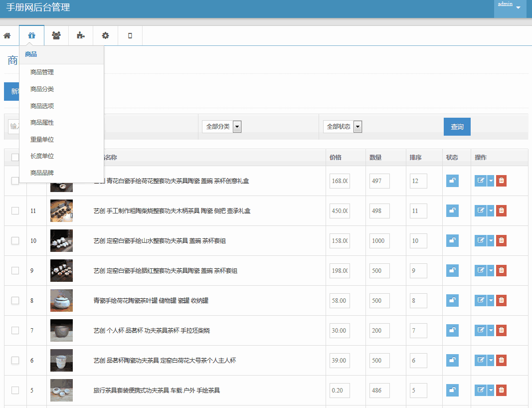Delete product 11 using trash icon
The height and width of the screenshot is (408, 532).
501,210
